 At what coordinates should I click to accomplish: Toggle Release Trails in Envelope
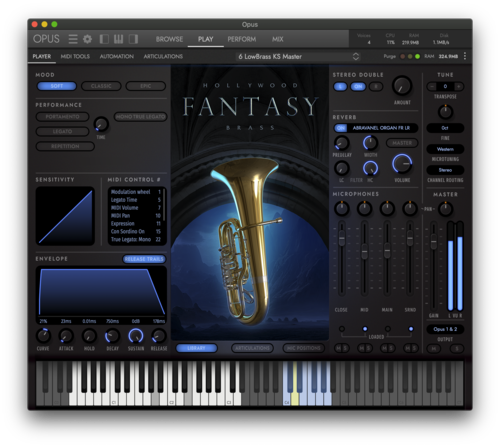pyautogui.click(x=144, y=259)
